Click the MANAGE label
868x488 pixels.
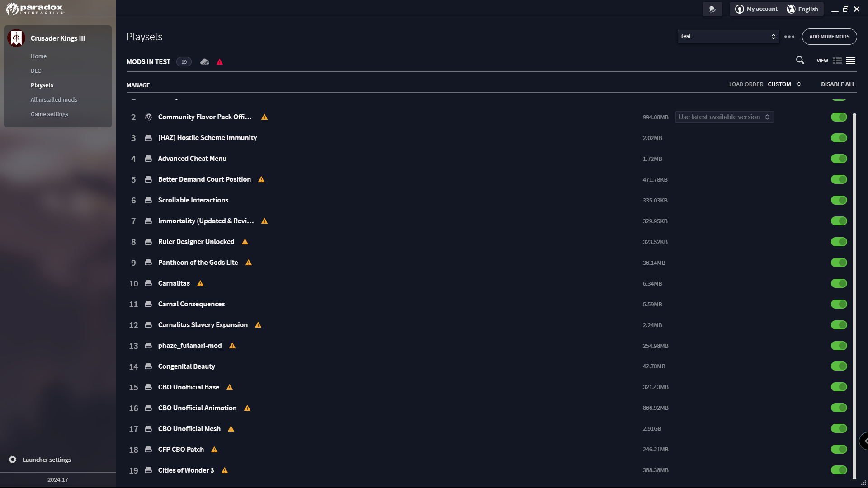pyautogui.click(x=138, y=85)
